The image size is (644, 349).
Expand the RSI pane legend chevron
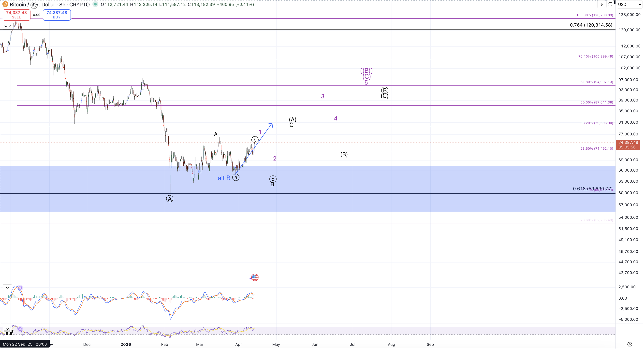point(7,329)
